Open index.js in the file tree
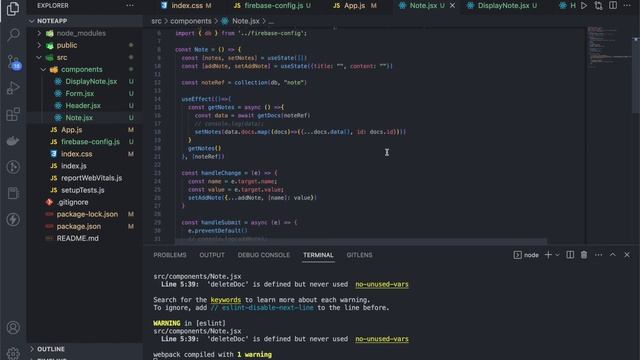Viewport: 640px width, 360px height. coord(85,166)
